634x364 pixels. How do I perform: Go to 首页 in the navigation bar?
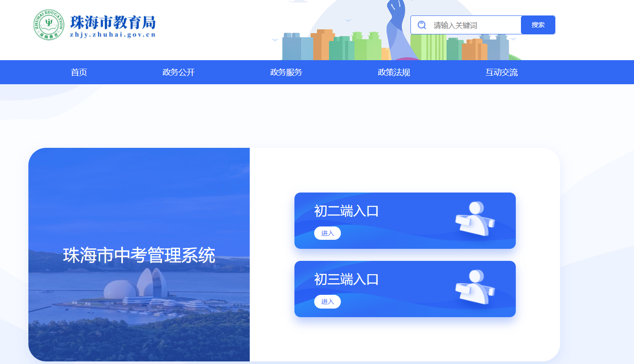(x=79, y=72)
